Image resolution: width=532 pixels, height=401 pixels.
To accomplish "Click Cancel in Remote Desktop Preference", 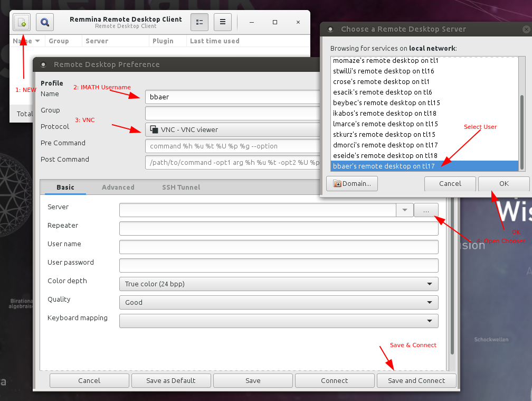I will 89,380.
